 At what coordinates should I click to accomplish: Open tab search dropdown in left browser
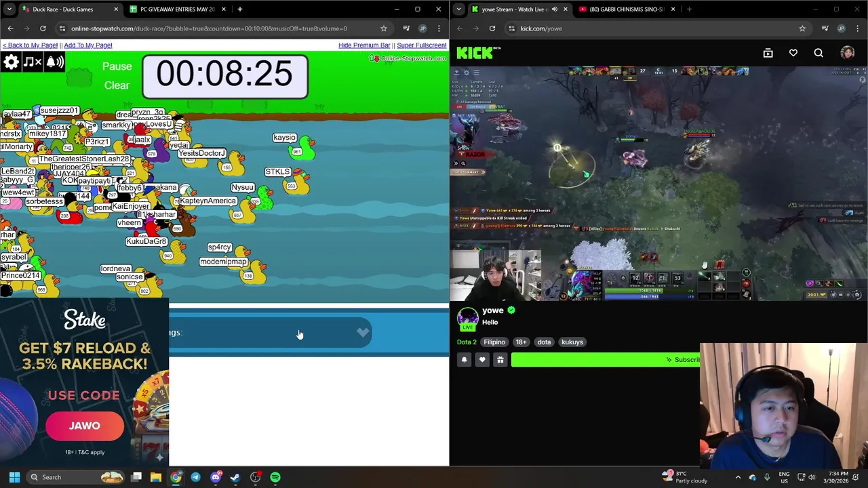[9, 9]
